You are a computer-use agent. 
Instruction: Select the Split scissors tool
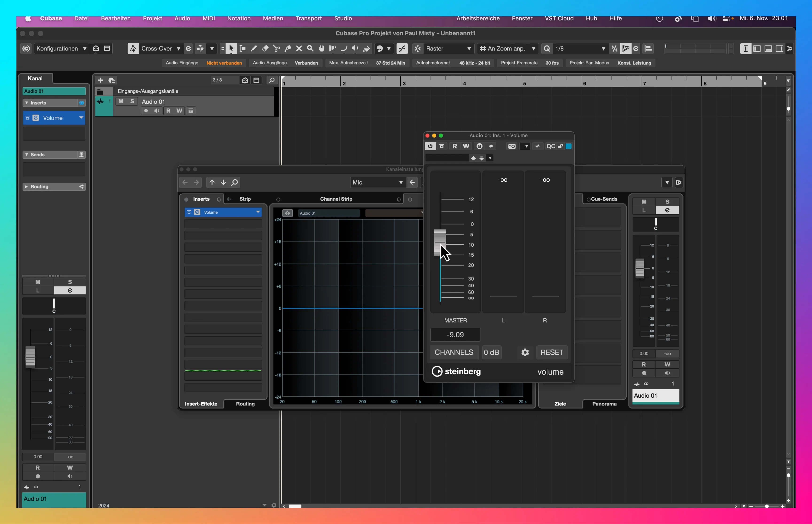click(276, 49)
